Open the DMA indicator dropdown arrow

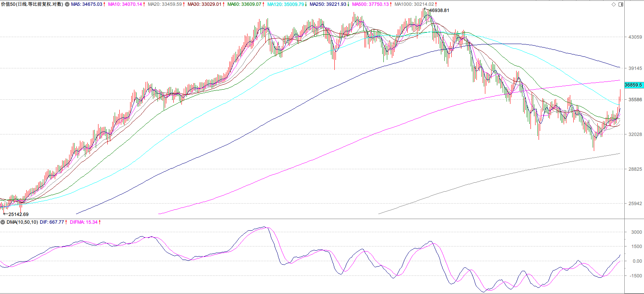(x=3, y=222)
